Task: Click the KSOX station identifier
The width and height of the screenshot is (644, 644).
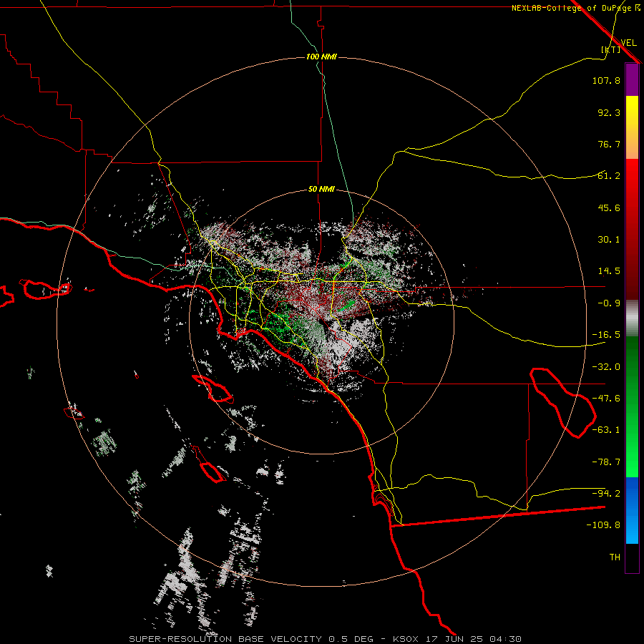Action: (x=406, y=639)
